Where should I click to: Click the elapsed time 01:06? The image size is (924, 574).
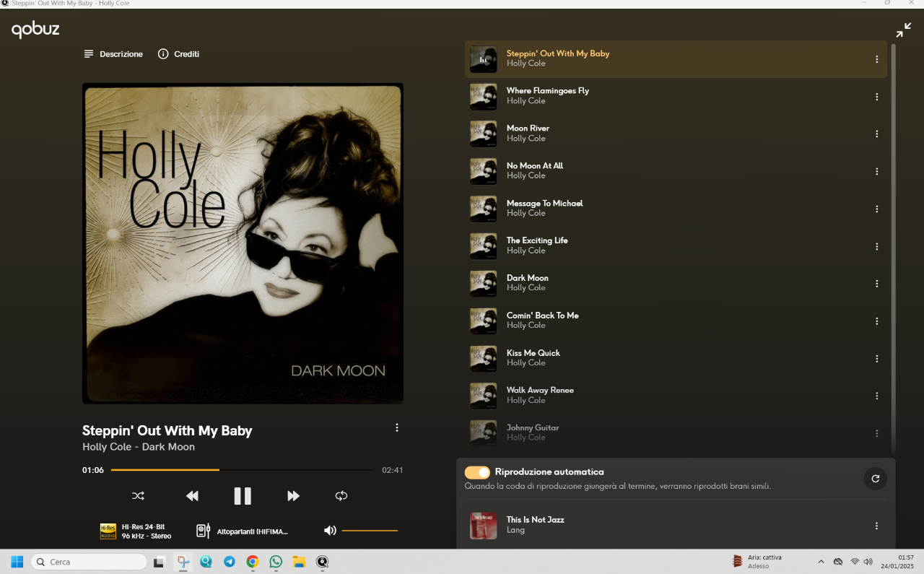click(93, 470)
